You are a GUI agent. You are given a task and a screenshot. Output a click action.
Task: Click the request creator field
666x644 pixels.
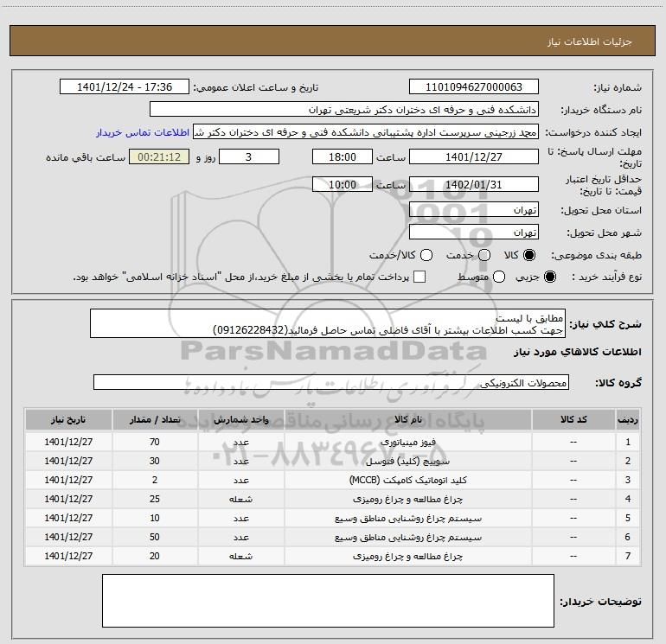(x=366, y=132)
